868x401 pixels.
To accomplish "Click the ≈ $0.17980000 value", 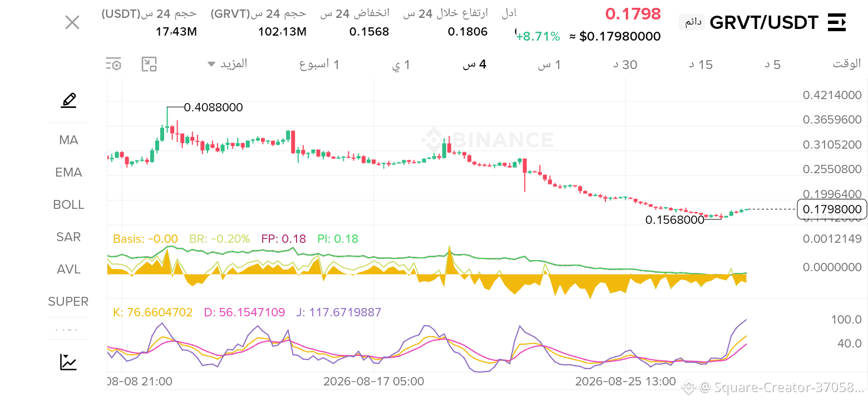I will pos(615,37).
